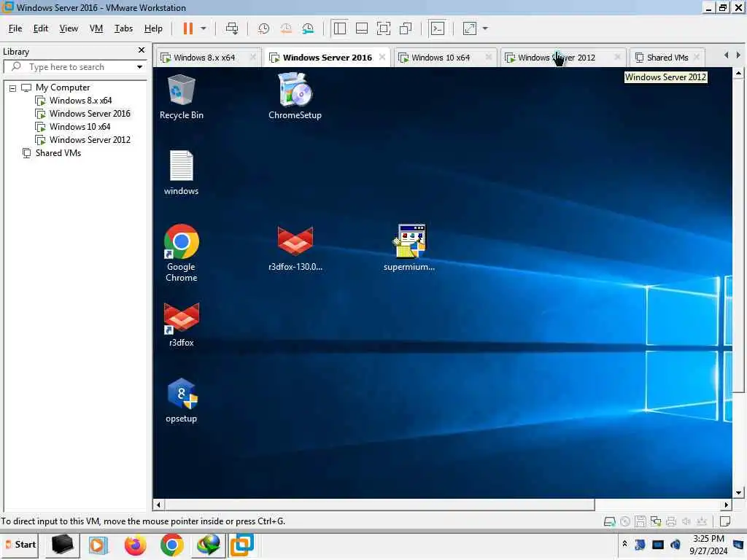747x560 pixels.
Task: Select the windows text file icon
Action: tap(181, 173)
